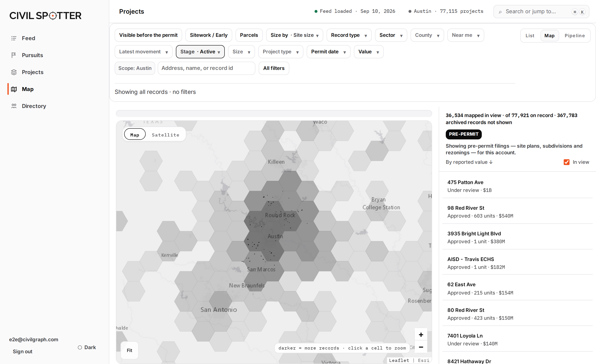The image size is (596, 364).
Task: Click the Civil Spotter logo
Action: (x=45, y=16)
